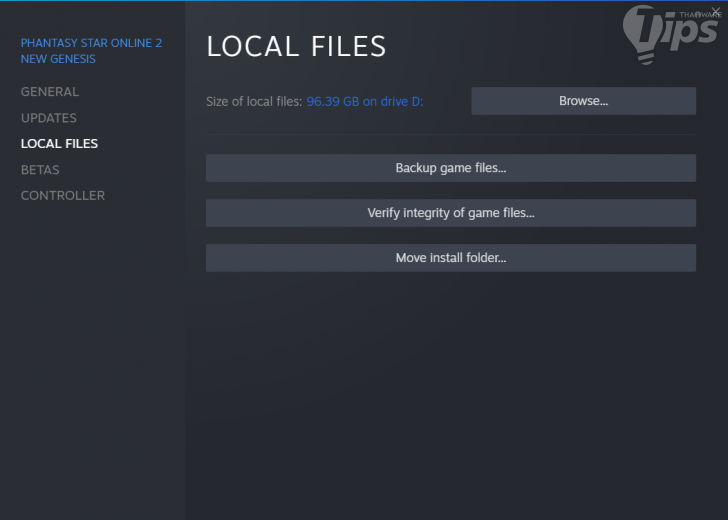This screenshot has height=520, width=728.
Task: Select the Local Files sidebar tab
Action: point(59,144)
